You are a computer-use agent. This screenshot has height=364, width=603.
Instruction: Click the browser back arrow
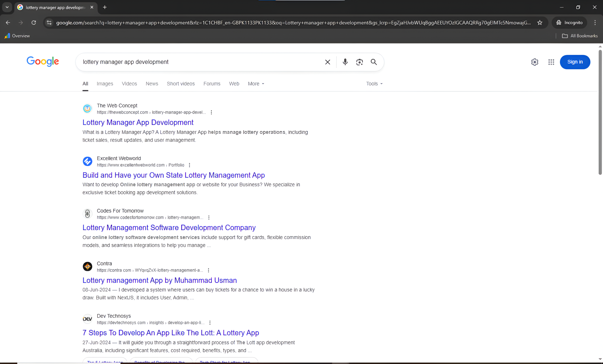[8, 23]
